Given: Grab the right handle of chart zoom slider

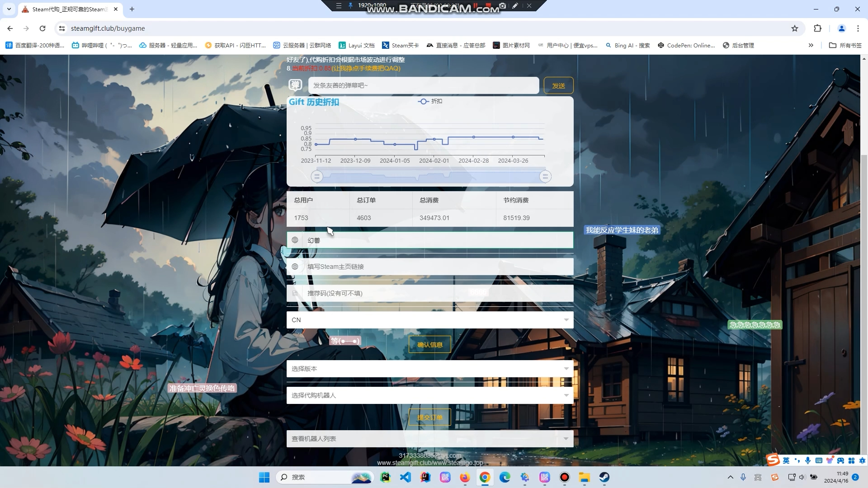Looking at the screenshot, I should coord(545,176).
